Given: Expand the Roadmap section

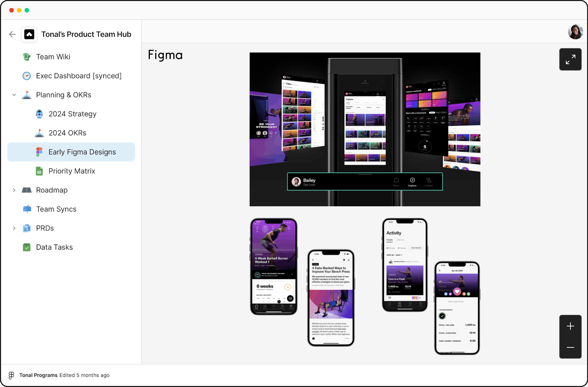Looking at the screenshot, I should (14, 190).
